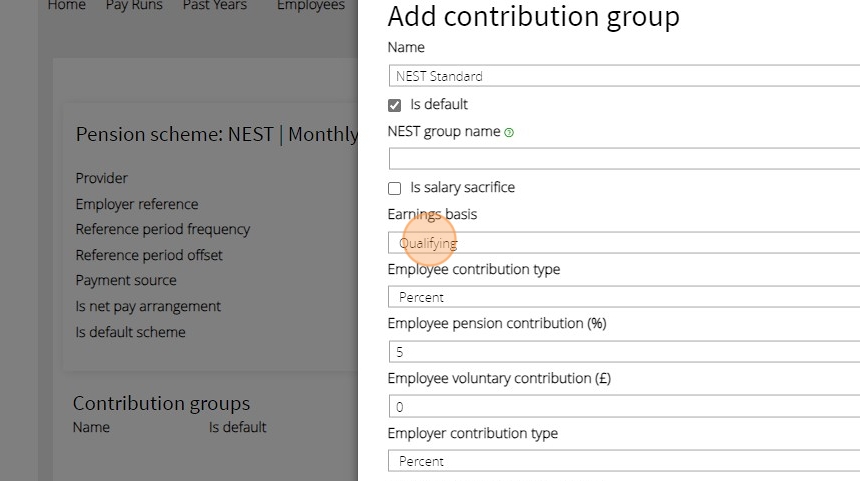
Task: Click the Employee pension contribution (%) field
Action: click(x=624, y=352)
